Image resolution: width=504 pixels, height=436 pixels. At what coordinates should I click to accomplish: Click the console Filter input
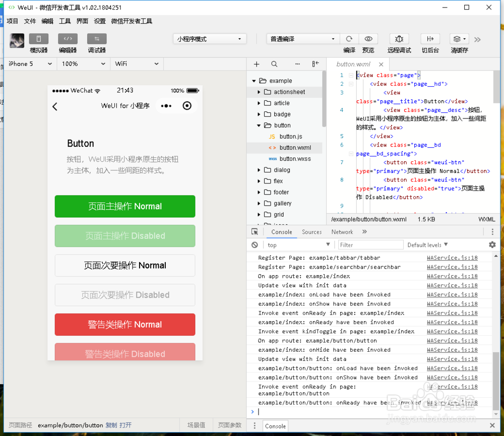[x=370, y=245]
